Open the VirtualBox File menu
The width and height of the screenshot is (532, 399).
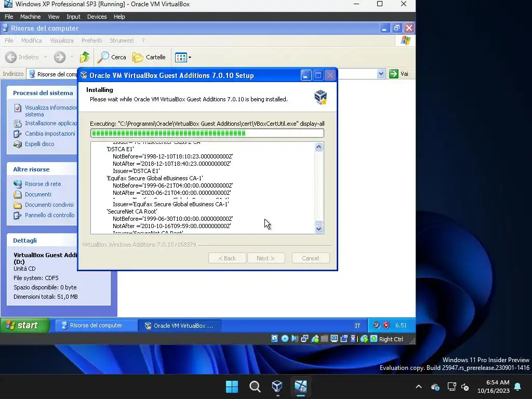(9, 17)
